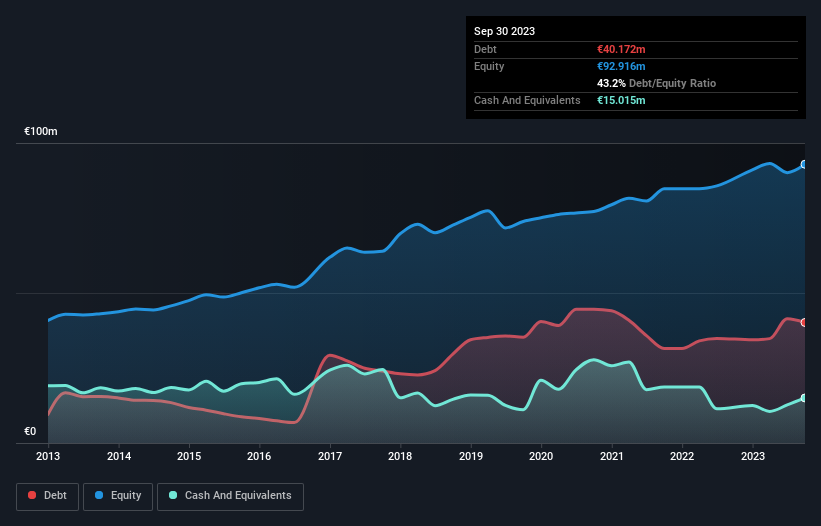Click the €0 y-axis label
Screen dimensions: 821x526
(30, 431)
